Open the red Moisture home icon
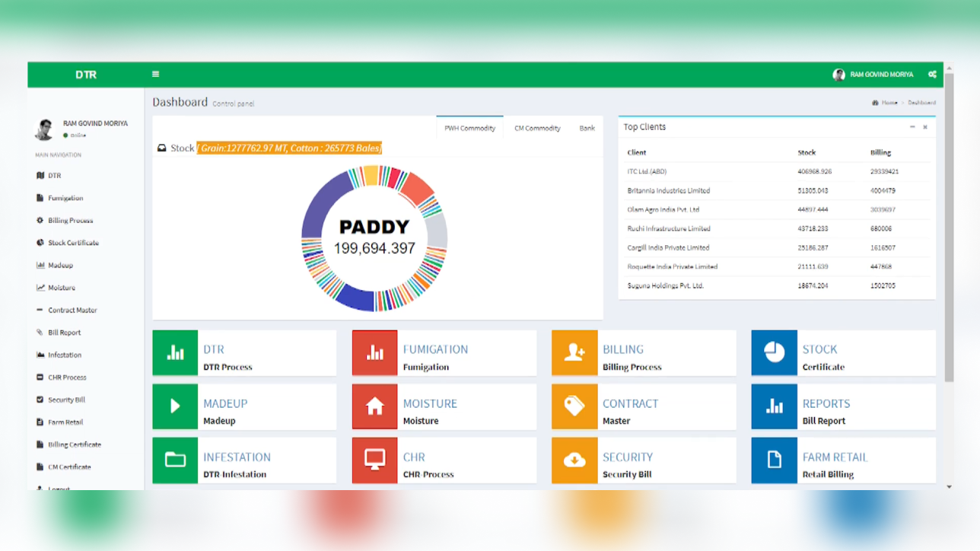This screenshot has width=980, height=551. click(374, 406)
